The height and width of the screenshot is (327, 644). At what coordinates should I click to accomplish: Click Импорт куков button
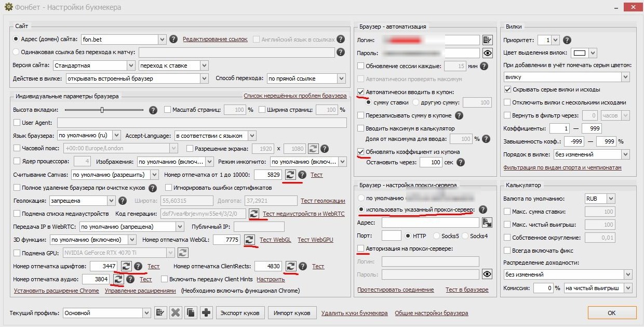click(292, 313)
